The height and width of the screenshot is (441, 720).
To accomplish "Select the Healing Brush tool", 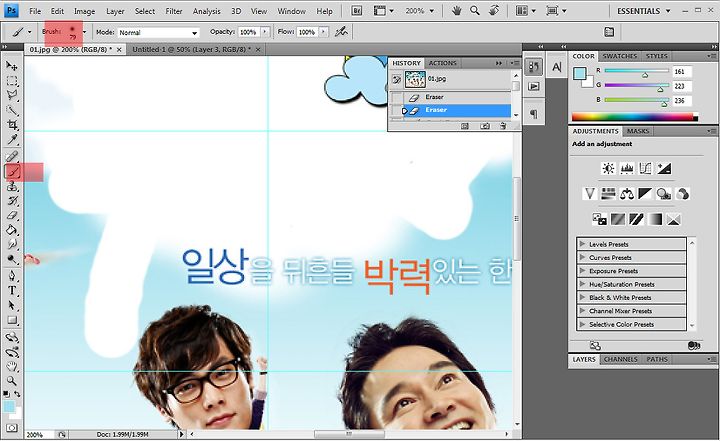I will click(x=12, y=156).
